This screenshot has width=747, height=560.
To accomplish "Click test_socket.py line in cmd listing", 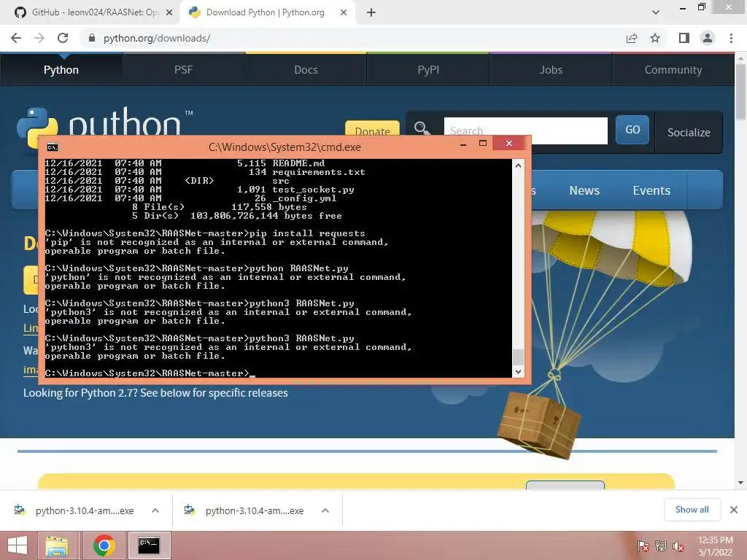I will (199, 190).
